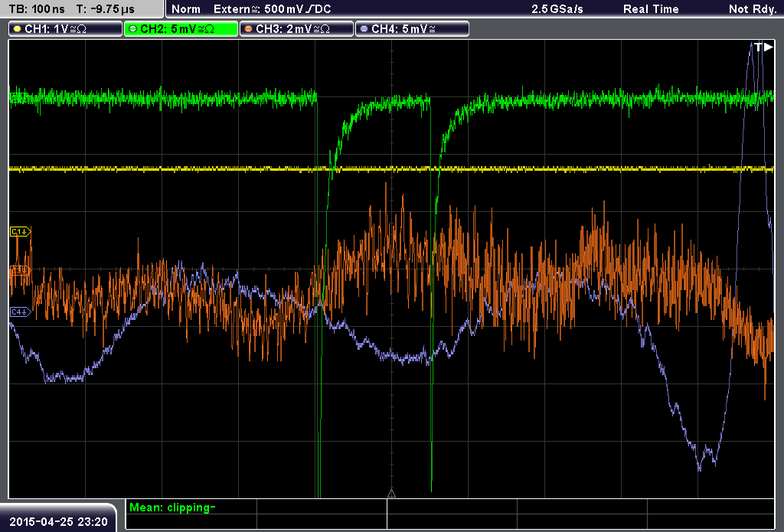Click the C2 ground level marker

(x=19, y=97)
